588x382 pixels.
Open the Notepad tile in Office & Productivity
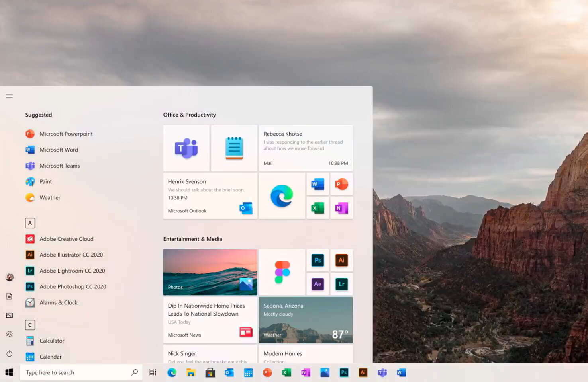(x=234, y=148)
